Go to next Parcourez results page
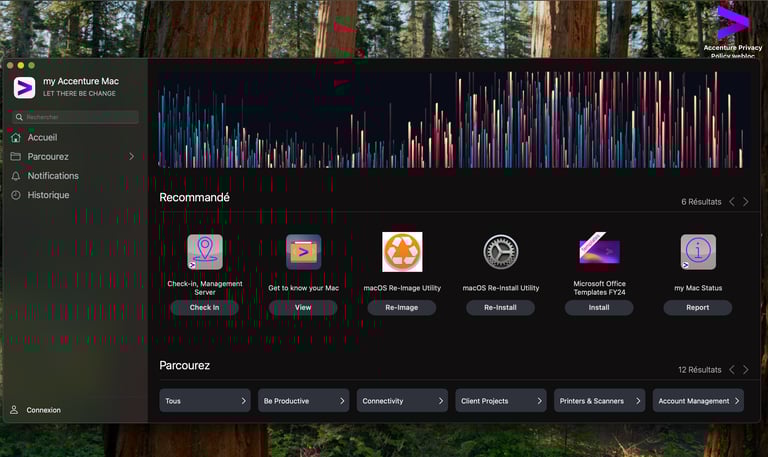Image resolution: width=768 pixels, height=457 pixels. pyautogui.click(x=745, y=370)
